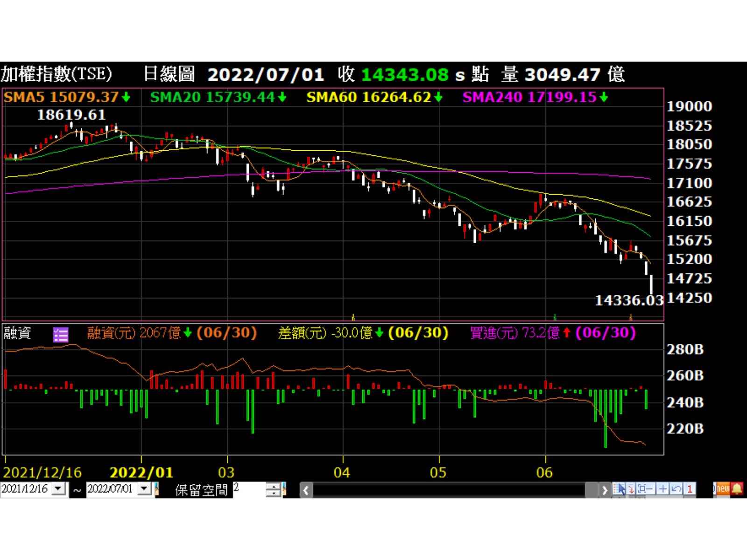The image size is (747, 560).
Task: Open the purple indicator settings list icon
Action: pyautogui.click(x=61, y=334)
